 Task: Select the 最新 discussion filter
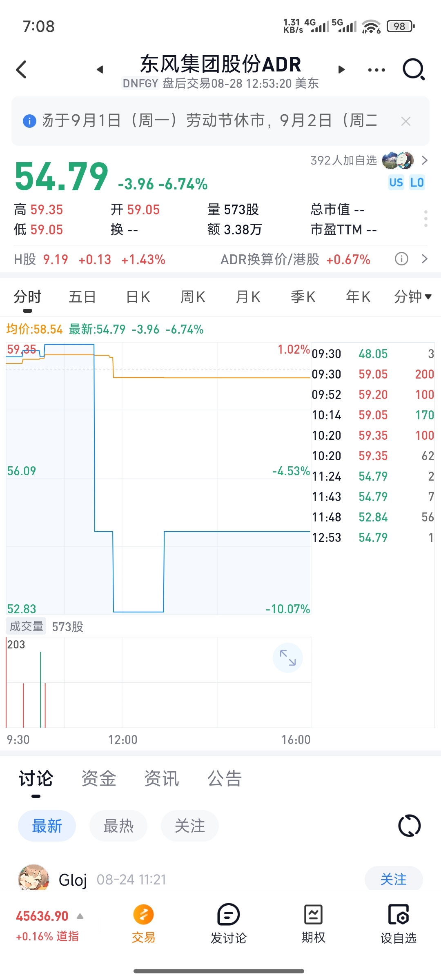(x=47, y=826)
